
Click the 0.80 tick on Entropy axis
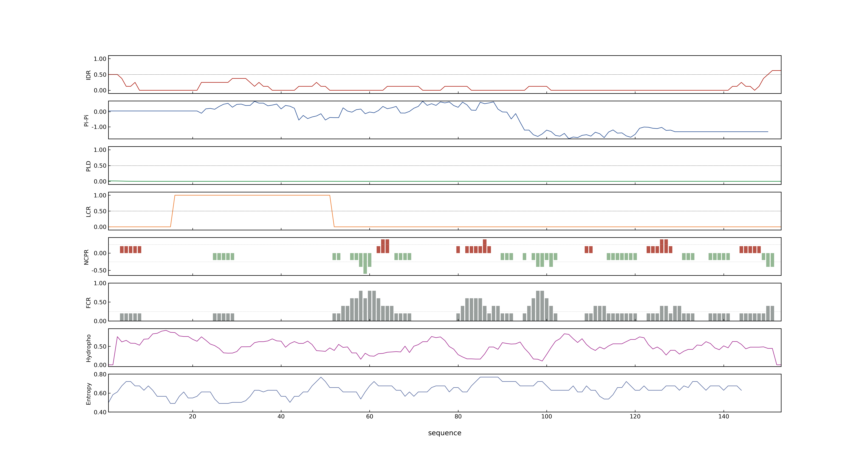click(x=100, y=374)
